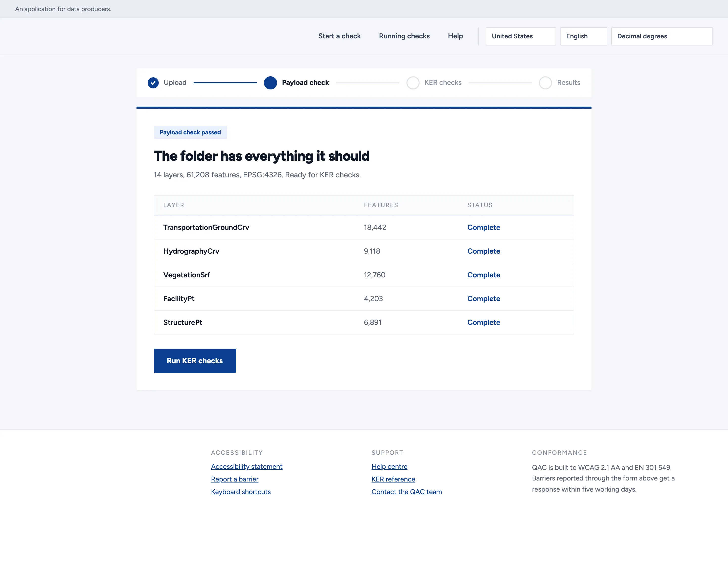Click the 6,891 features value
The height and width of the screenshot is (579, 728).
click(x=372, y=322)
